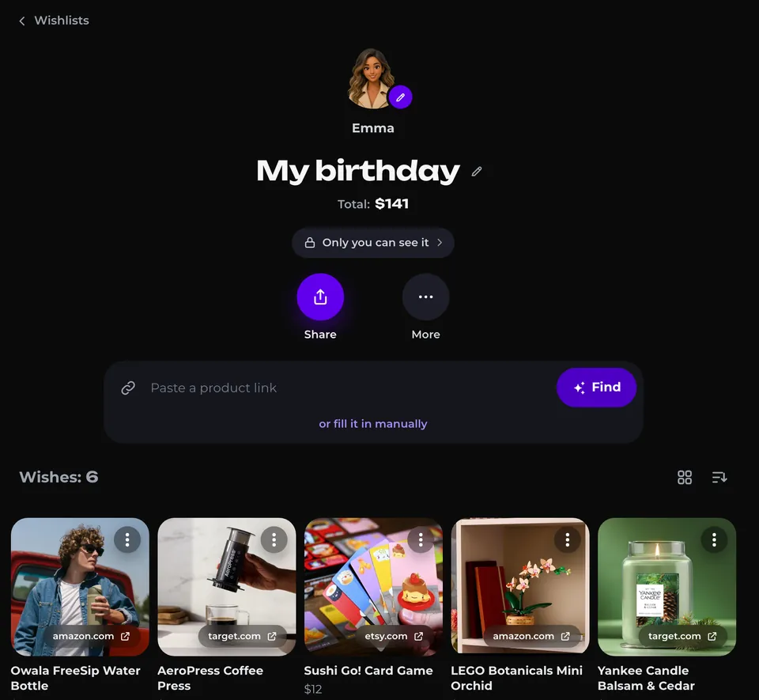Image resolution: width=759 pixels, height=700 pixels.
Task: Click the Emma name label
Action: click(x=372, y=128)
